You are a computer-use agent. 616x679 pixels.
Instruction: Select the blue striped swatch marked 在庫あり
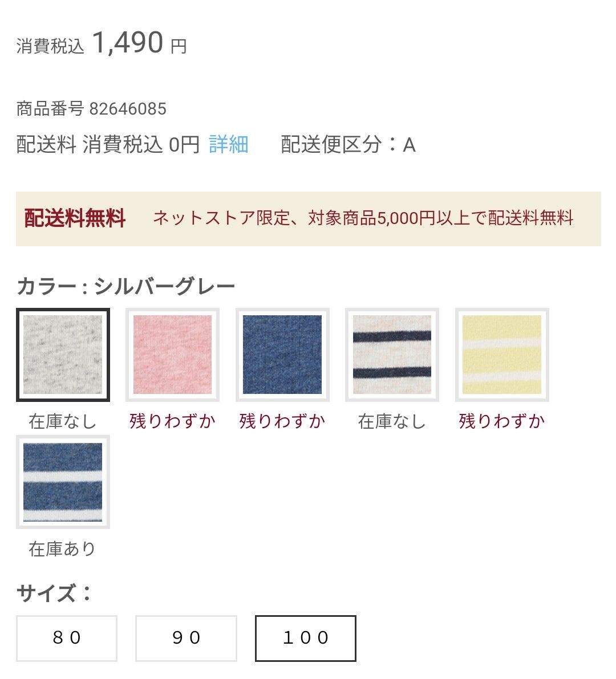pyautogui.click(x=63, y=482)
